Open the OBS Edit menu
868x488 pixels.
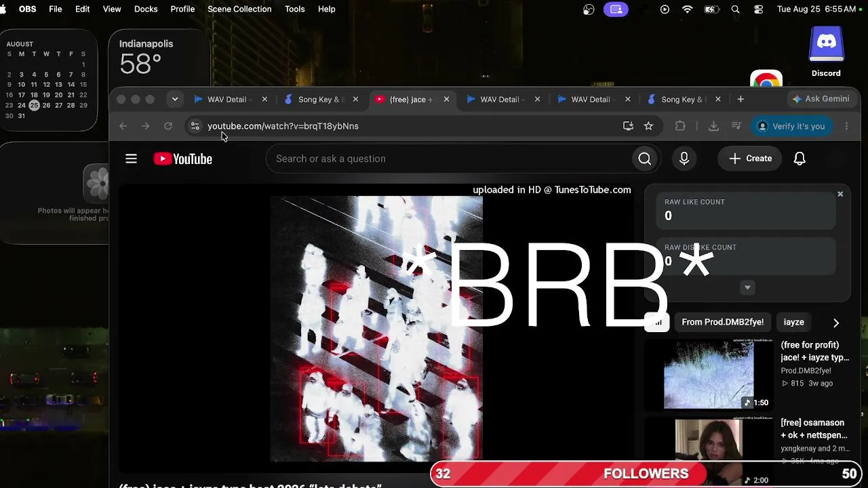pos(82,9)
